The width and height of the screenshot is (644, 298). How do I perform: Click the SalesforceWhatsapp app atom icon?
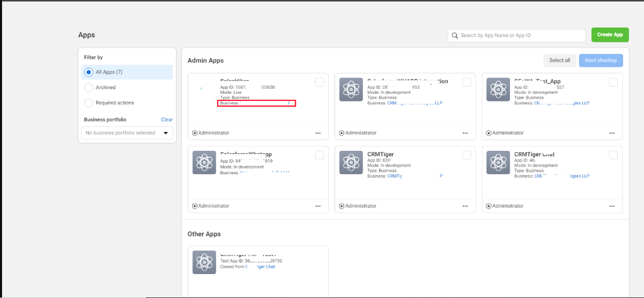[204, 163]
